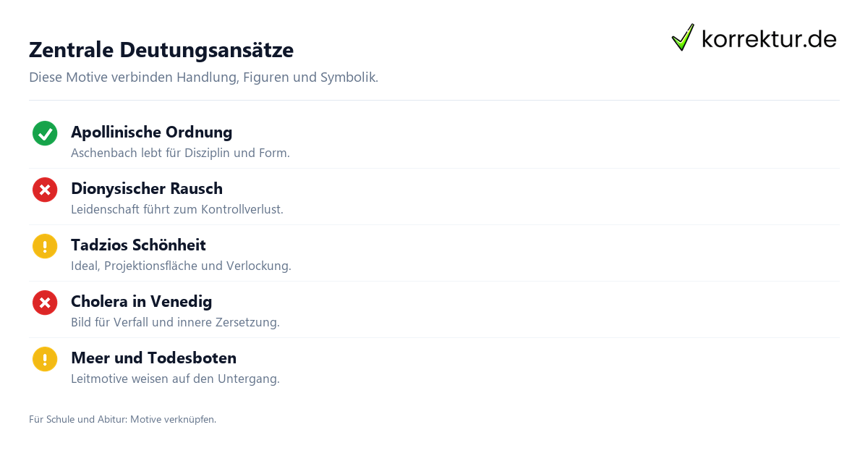Click description 'Leitmotive weisen auf den Untergang'
The height and width of the screenshot is (456, 868).
[175, 379]
